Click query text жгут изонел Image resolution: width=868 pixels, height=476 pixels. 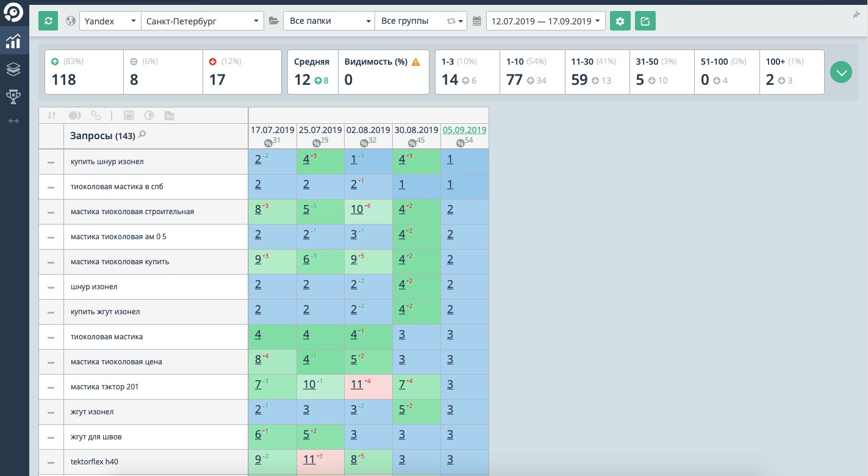(x=92, y=412)
